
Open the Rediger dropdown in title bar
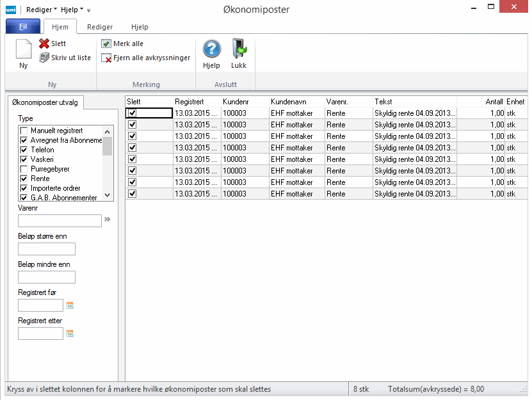click(42, 10)
